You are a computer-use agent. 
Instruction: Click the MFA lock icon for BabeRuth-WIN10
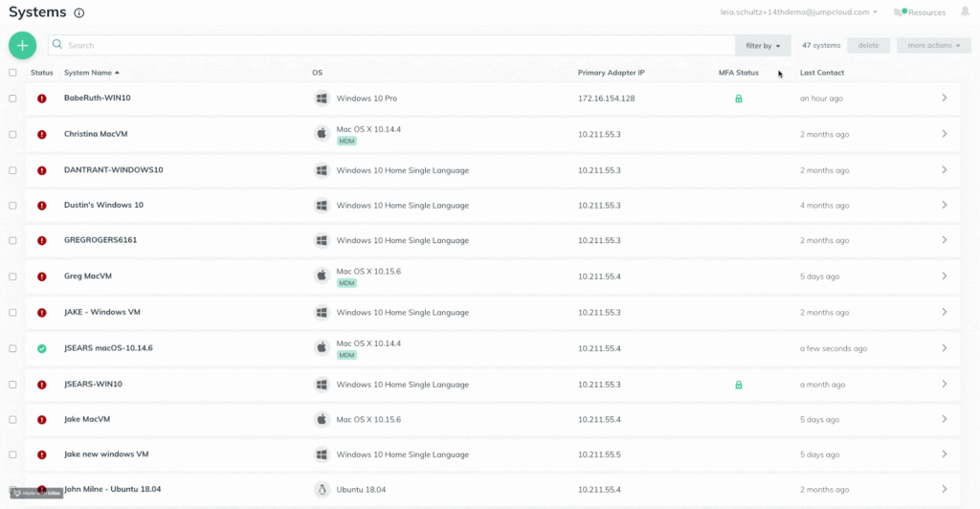tap(738, 99)
